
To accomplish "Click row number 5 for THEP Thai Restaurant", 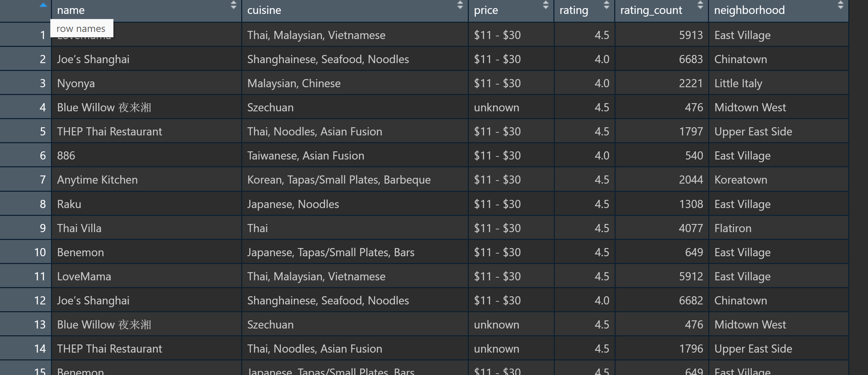I will coord(42,131).
